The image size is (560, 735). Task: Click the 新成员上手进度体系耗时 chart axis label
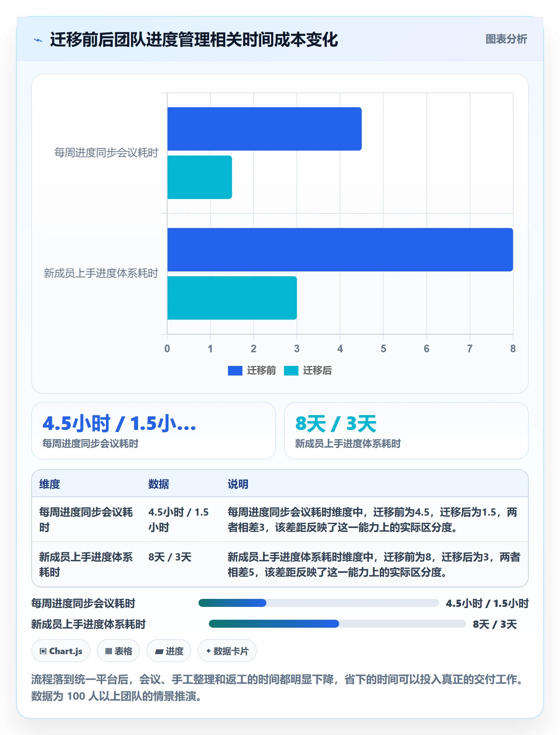(x=101, y=273)
